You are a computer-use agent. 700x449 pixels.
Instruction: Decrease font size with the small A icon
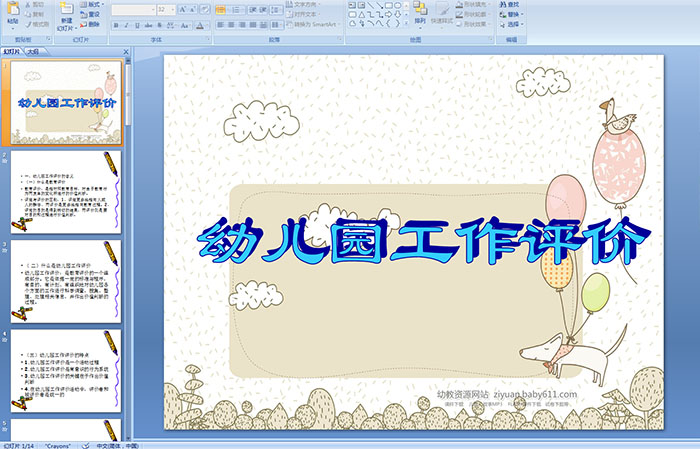192,9
